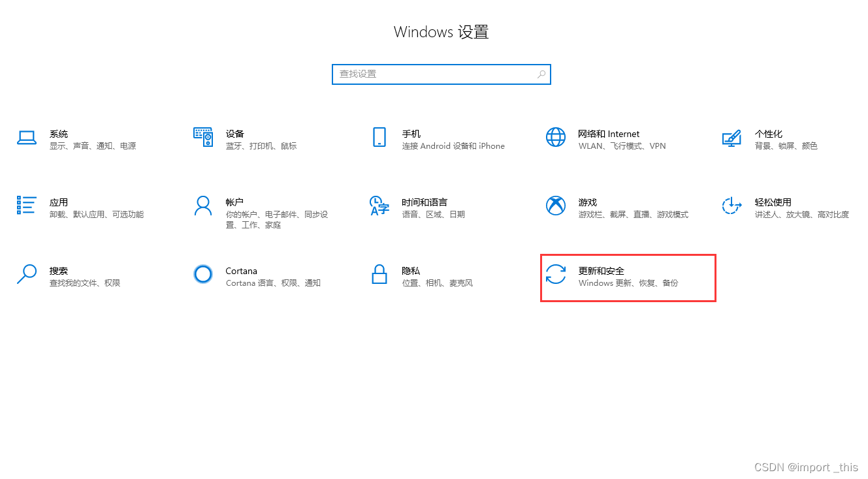Open 应用 settings title
Image resolution: width=868 pixels, height=479 pixels.
(x=59, y=202)
